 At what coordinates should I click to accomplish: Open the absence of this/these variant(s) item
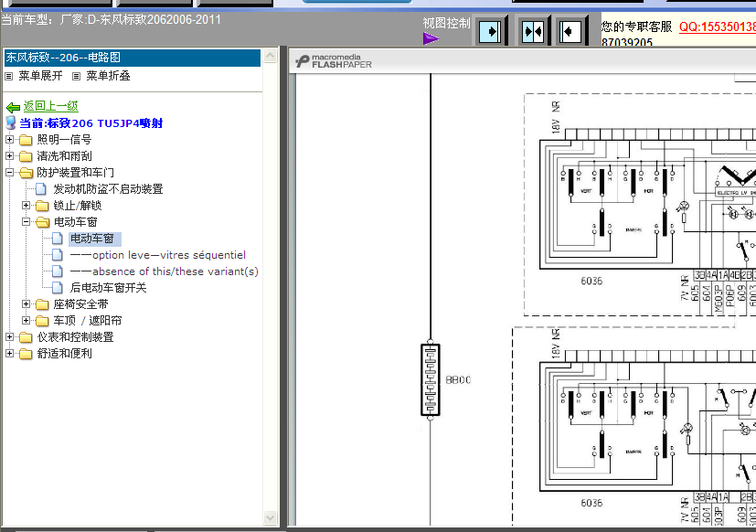click(x=164, y=271)
